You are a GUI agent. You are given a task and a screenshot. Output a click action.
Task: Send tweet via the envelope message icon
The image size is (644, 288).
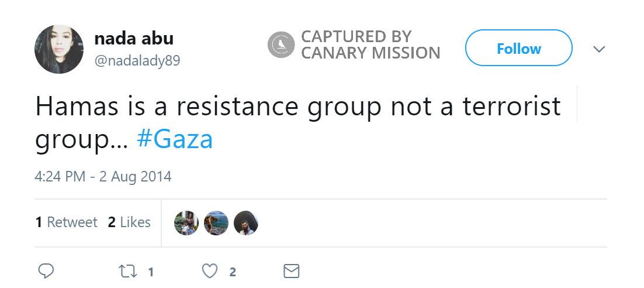click(291, 271)
